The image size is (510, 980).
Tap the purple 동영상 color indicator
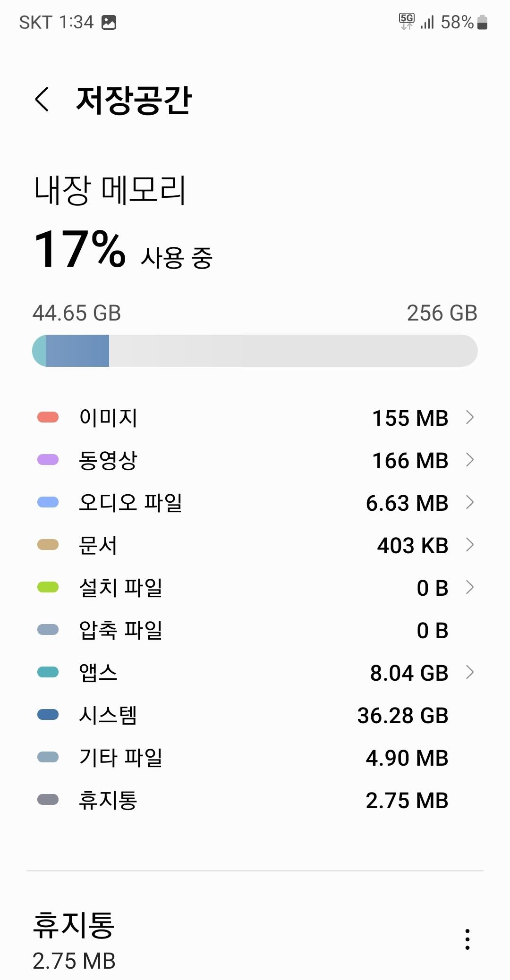(48, 460)
